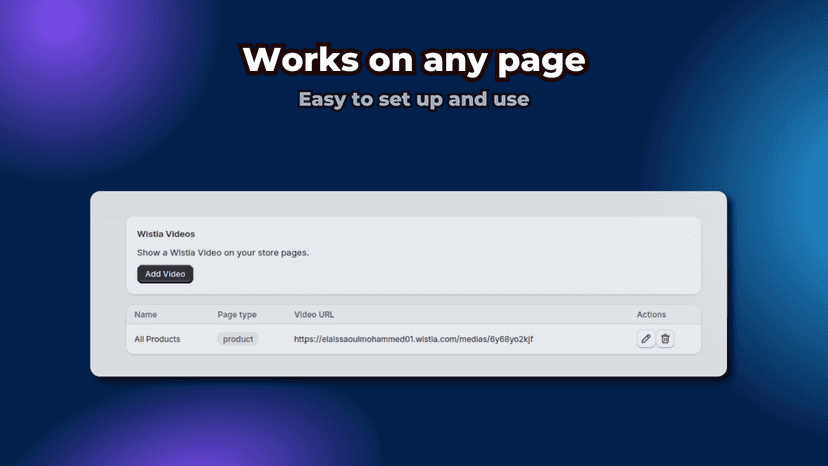Click the Add Video button
The width and height of the screenshot is (828, 466).
tap(165, 274)
